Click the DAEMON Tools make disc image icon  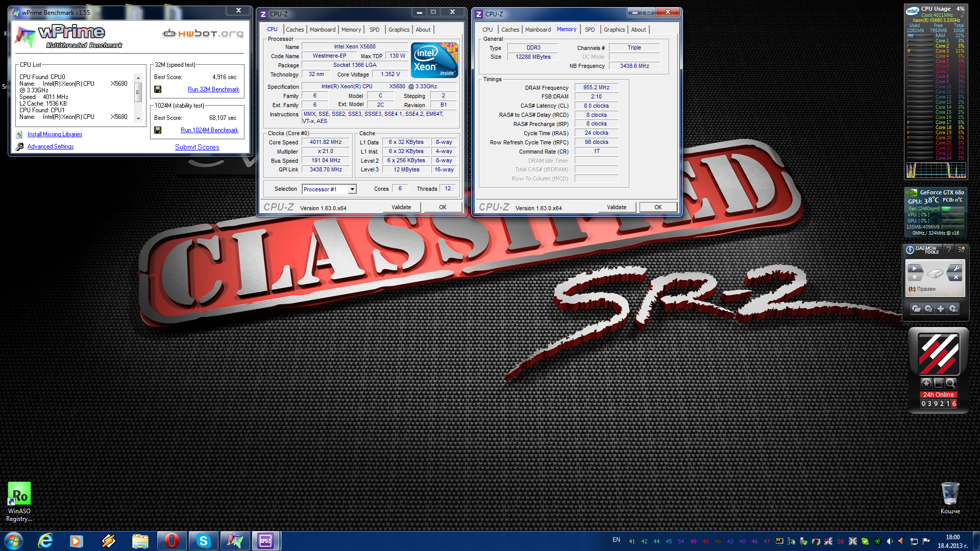[928, 309]
